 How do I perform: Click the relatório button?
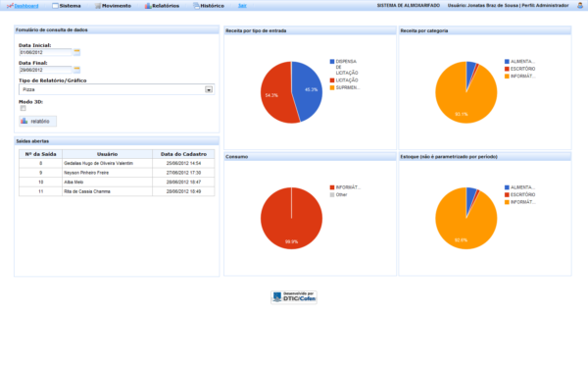click(x=37, y=121)
